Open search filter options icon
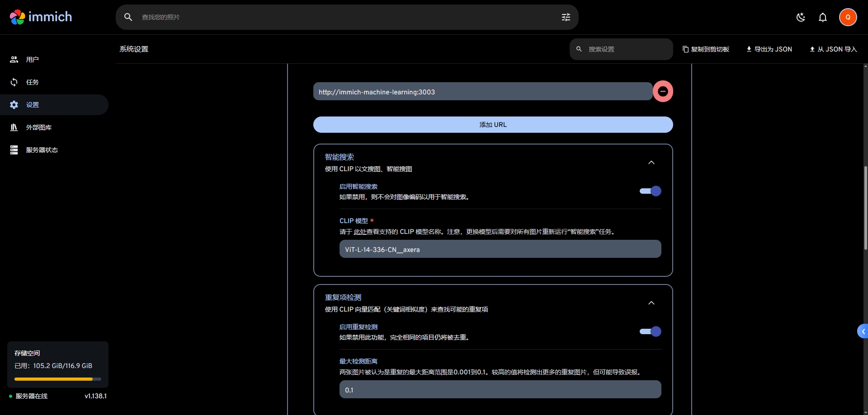Viewport: 868px width, 415px height. (x=566, y=17)
